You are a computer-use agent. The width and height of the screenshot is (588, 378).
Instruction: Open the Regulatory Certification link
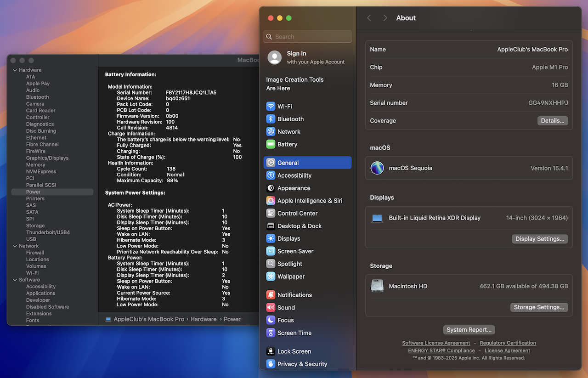coord(508,343)
